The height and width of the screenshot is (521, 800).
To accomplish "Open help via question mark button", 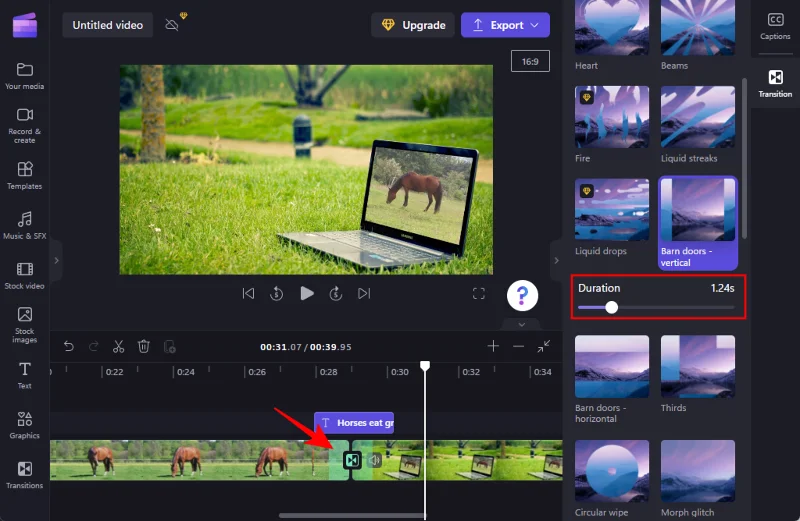I will pyautogui.click(x=522, y=295).
